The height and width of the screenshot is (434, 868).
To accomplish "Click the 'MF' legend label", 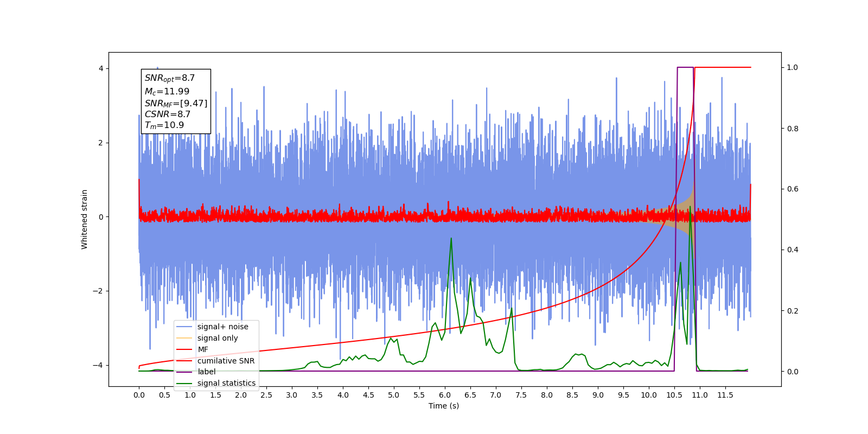I will (203, 349).
